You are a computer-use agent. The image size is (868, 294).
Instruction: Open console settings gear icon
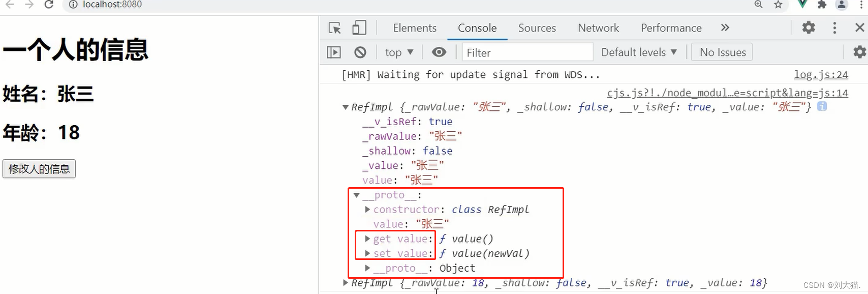click(x=860, y=52)
